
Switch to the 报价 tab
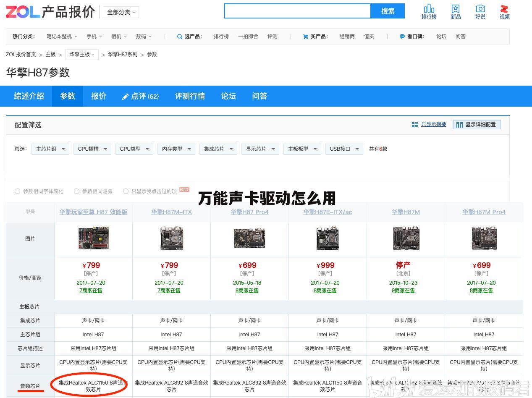coord(99,96)
